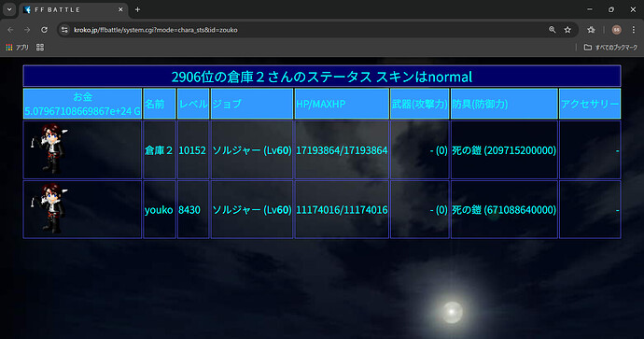Viewport: 644px width, 339px height.
Task: Open Chrome's three-dot menu
Action: tap(634, 30)
